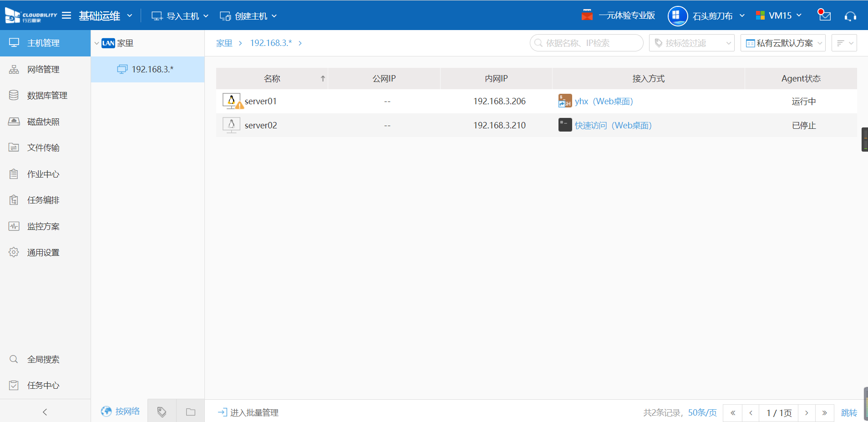Switch to the 按网络 view tab

tap(120, 411)
